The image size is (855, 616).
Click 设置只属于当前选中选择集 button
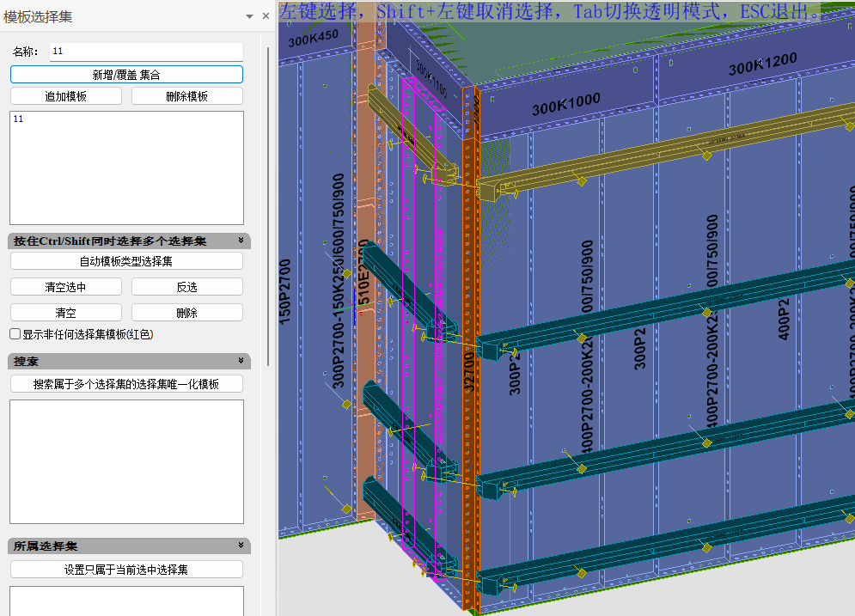tap(126, 570)
